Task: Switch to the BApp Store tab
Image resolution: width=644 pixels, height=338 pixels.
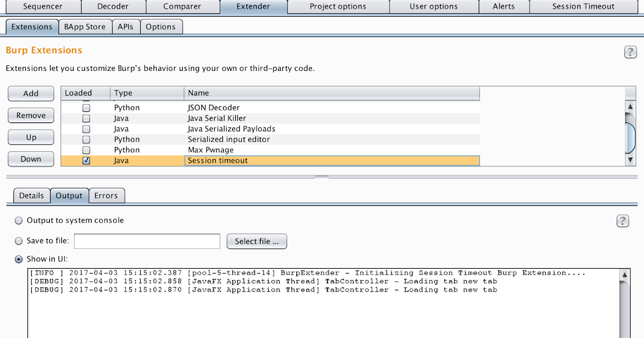Action: coord(85,26)
